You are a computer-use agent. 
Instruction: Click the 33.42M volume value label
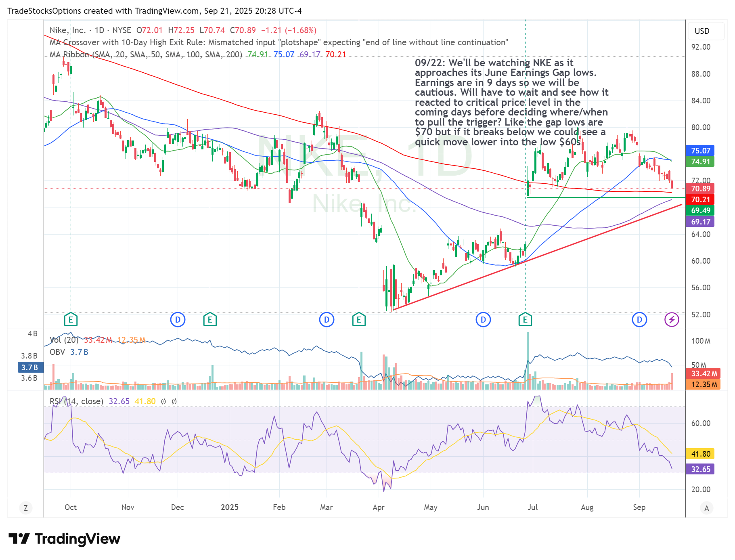coord(703,373)
